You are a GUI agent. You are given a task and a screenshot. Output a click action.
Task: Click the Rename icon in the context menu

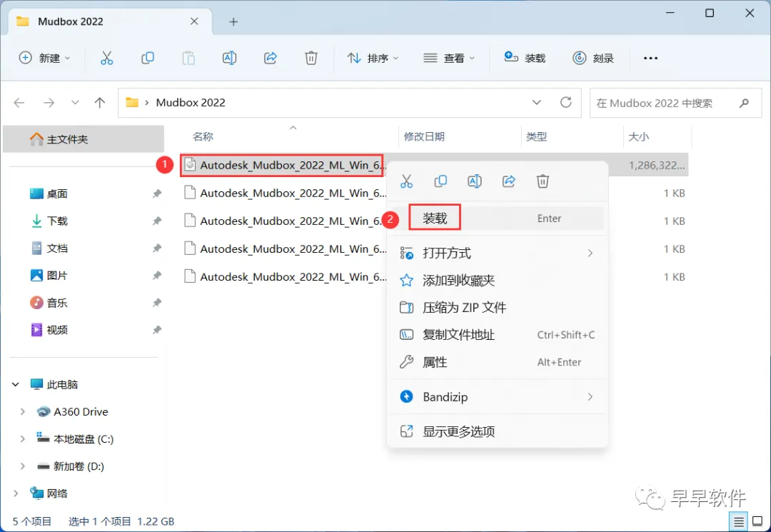(475, 181)
